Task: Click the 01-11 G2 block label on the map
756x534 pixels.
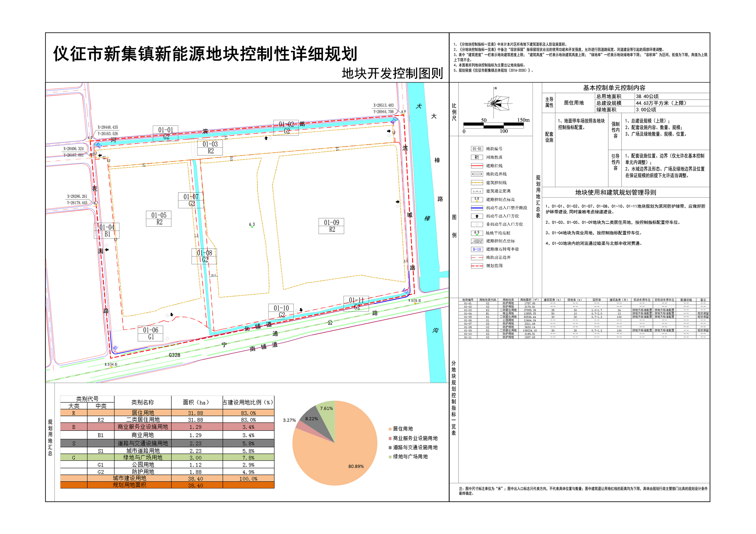Action: click(x=356, y=304)
